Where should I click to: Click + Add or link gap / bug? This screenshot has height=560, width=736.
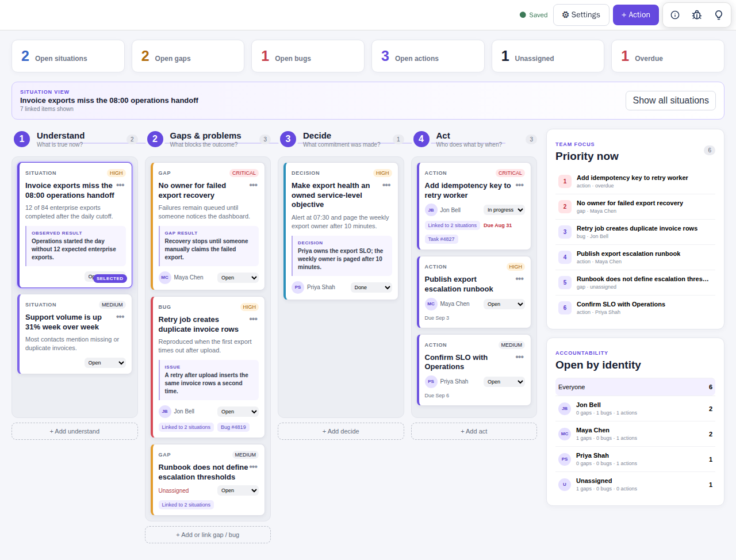point(208,535)
